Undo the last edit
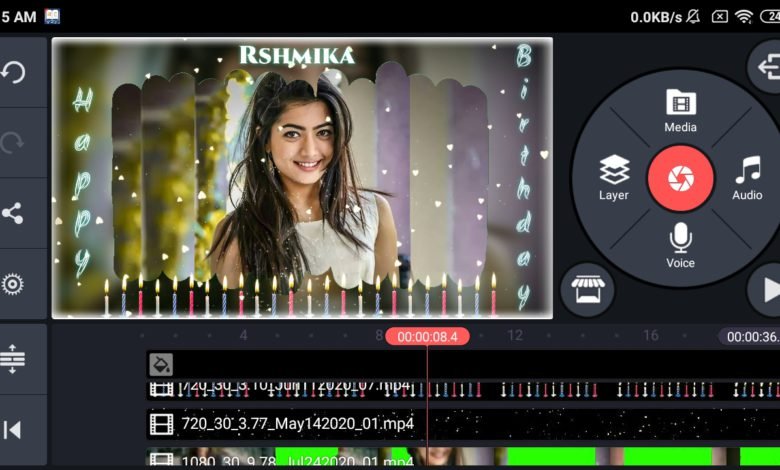Screen dimensions: 780x470 (x=14, y=72)
